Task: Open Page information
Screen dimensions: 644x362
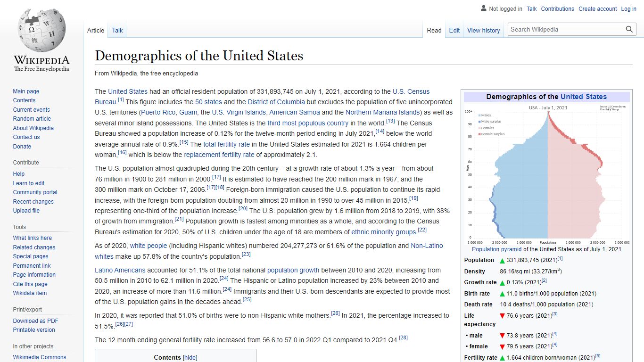Action: point(34,275)
